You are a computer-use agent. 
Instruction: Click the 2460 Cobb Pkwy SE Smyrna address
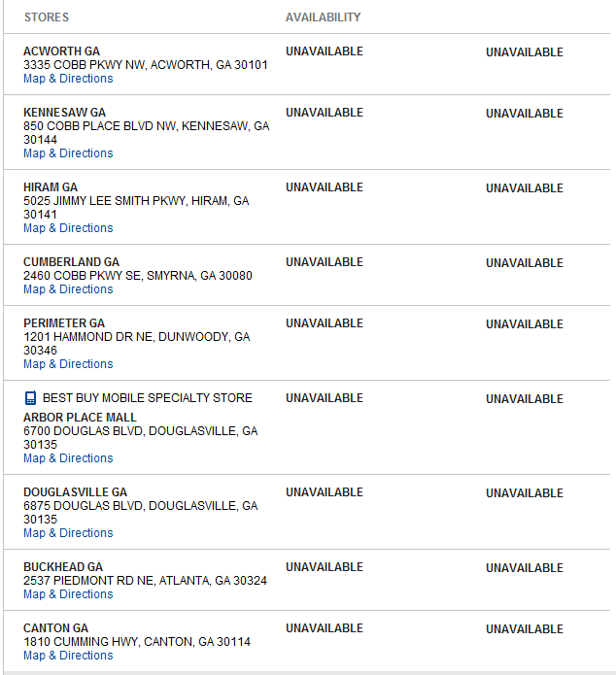[x=138, y=276]
